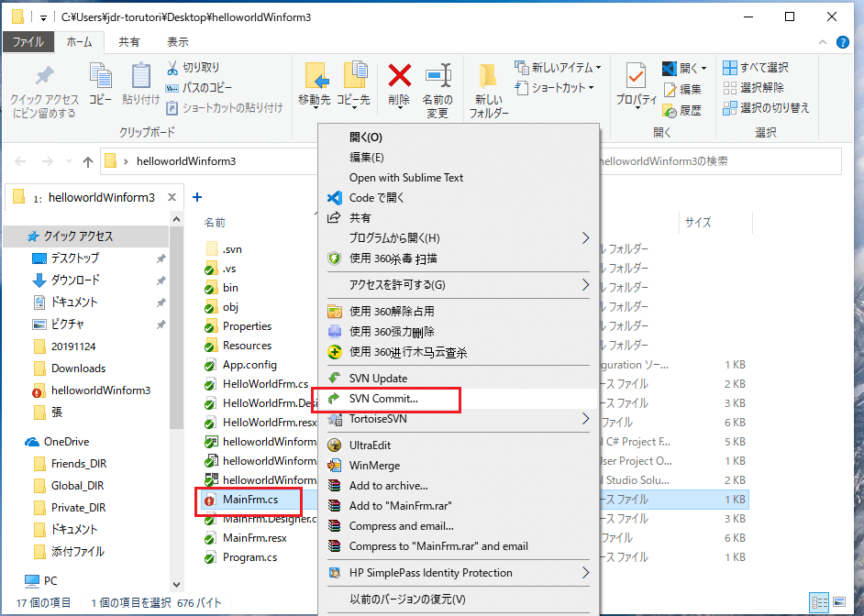Click the address bar helloworldWinform3 path

[186, 161]
